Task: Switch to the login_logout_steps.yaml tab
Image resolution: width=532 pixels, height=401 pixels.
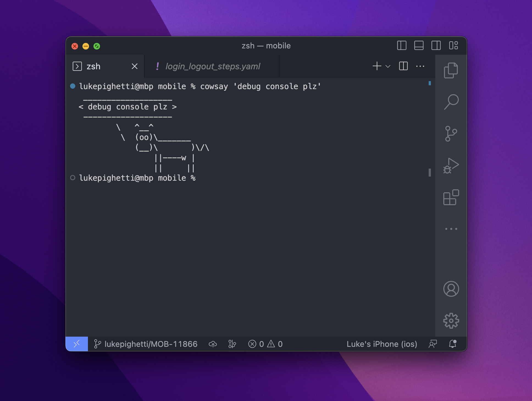Action: [213, 66]
